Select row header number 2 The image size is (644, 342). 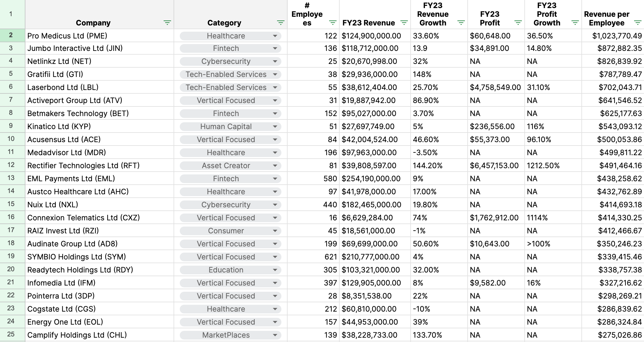coord(12,35)
